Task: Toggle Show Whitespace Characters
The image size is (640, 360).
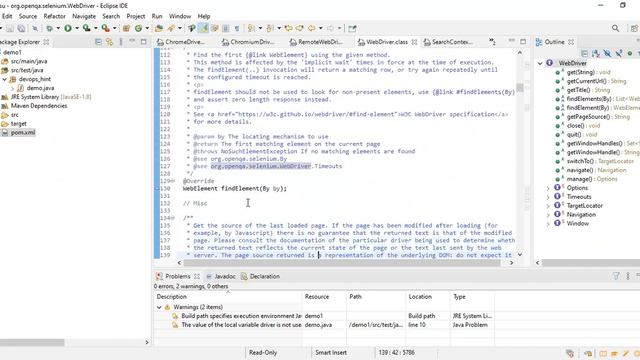Action: click(237, 28)
